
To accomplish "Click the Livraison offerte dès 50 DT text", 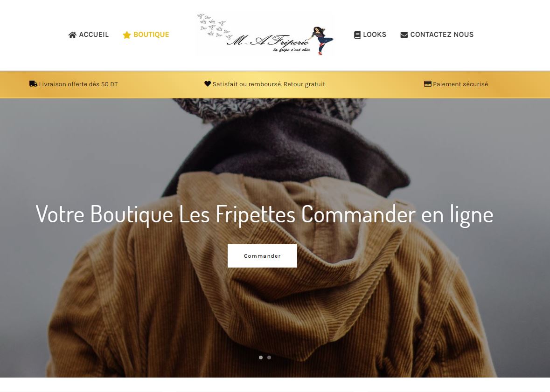I will pyautogui.click(x=78, y=84).
